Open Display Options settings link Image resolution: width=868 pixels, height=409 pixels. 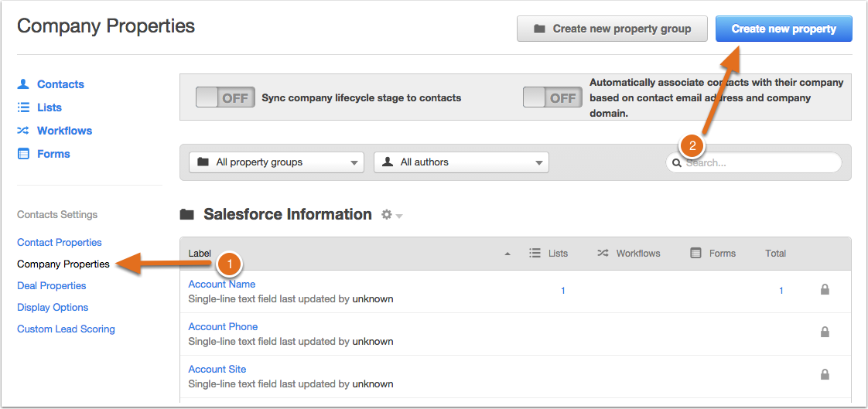(53, 307)
